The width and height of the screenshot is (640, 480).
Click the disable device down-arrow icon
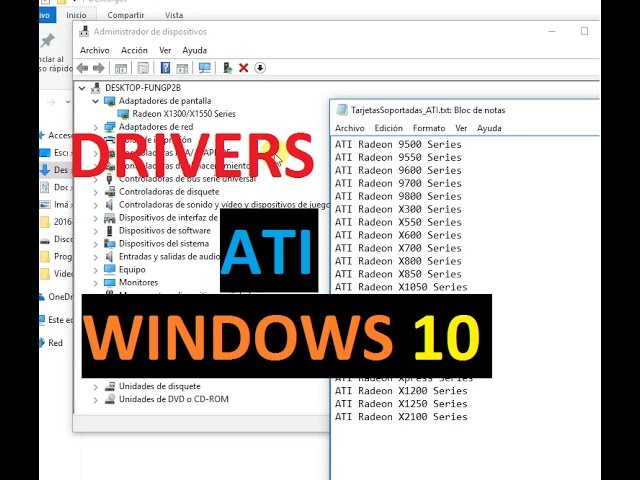click(260, 68)
